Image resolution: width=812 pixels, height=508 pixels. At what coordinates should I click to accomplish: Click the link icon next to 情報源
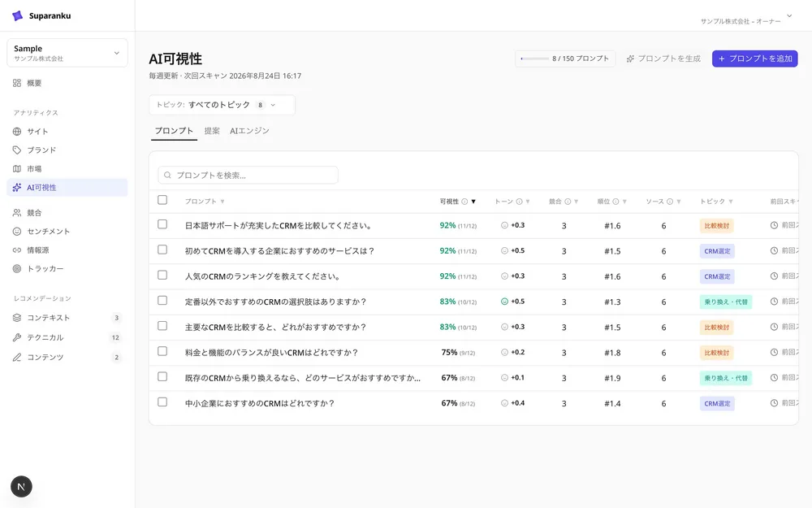tap(17, 250)
